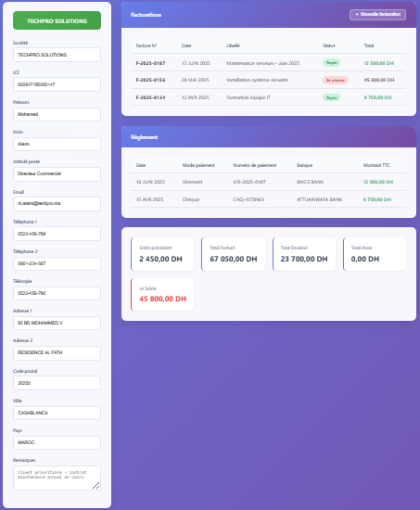This screenshot has width=420, height=510.
Task: Click the Télécopie input field
Action: 57,293
